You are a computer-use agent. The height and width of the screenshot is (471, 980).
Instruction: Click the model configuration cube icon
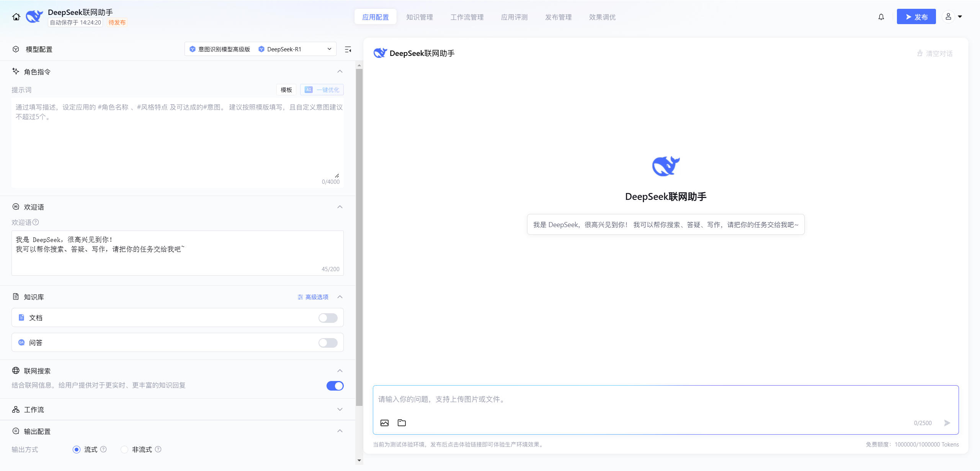pos(16,49)
